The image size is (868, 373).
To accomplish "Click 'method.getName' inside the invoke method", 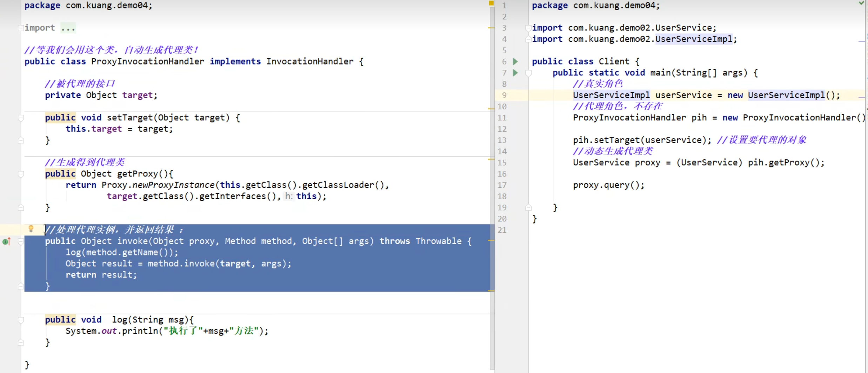I will (x=122, y=252).
